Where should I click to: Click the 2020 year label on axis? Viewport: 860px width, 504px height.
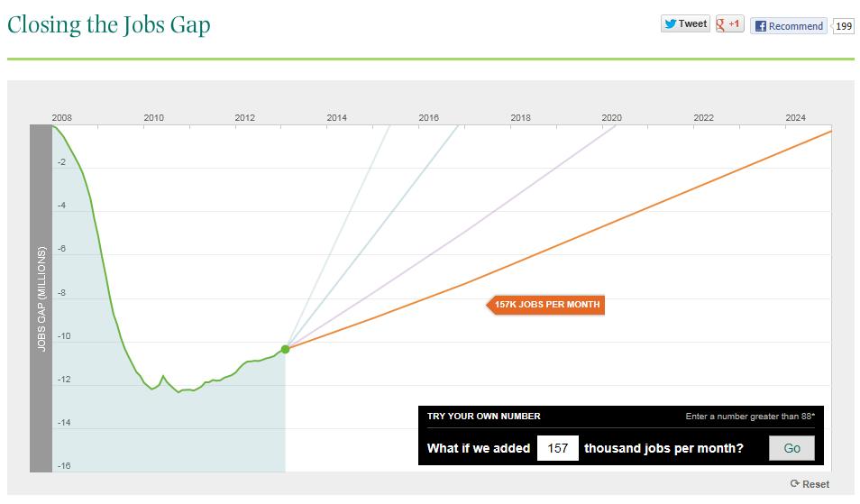click(611, 118)
